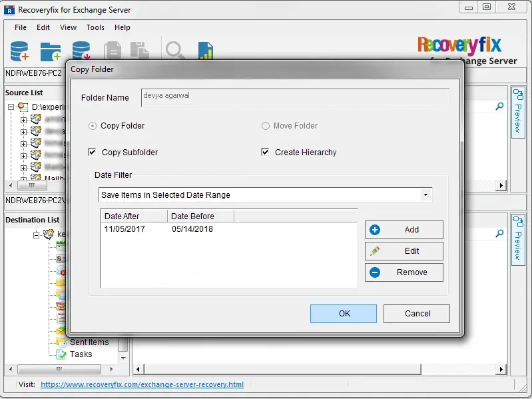Open the File menu
Image resolution: width=532 pixels, height=399 pixels.
pyautogui.click(x=21, y=27)
